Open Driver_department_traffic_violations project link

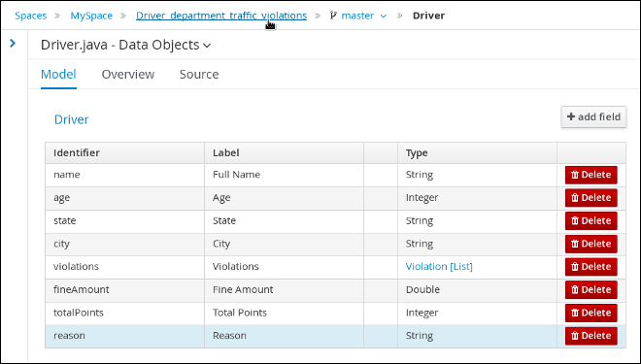(x=221, y=16)
